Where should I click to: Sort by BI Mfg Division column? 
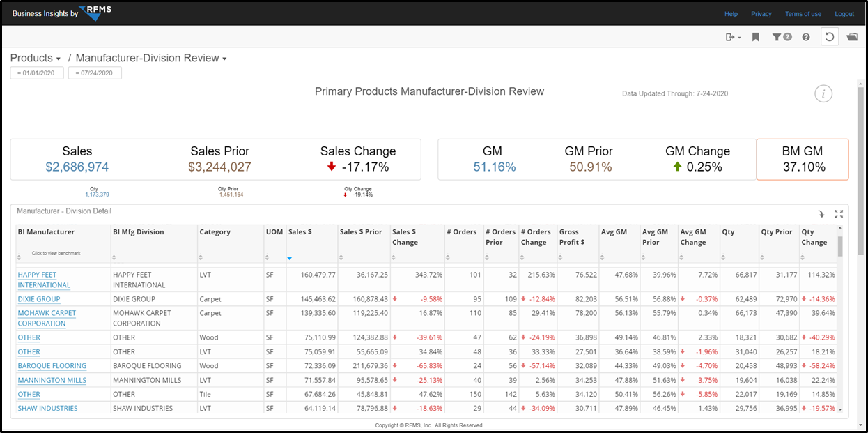pos(114,258)
